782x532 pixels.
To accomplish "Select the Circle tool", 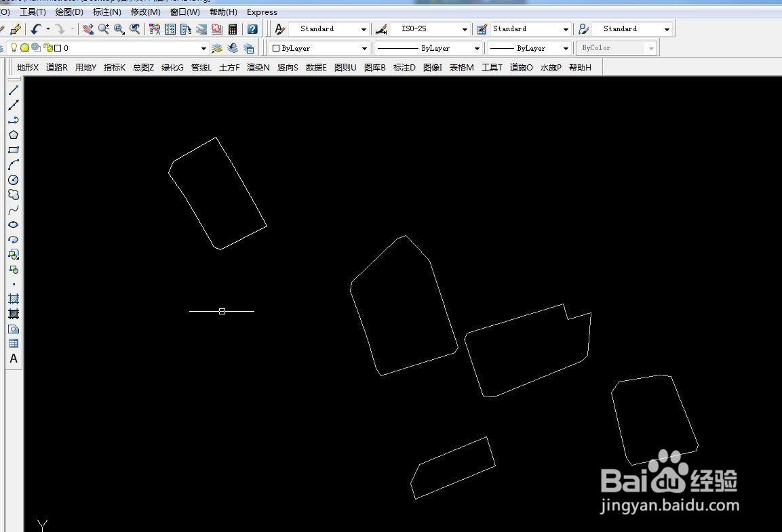I will point(14,180).
